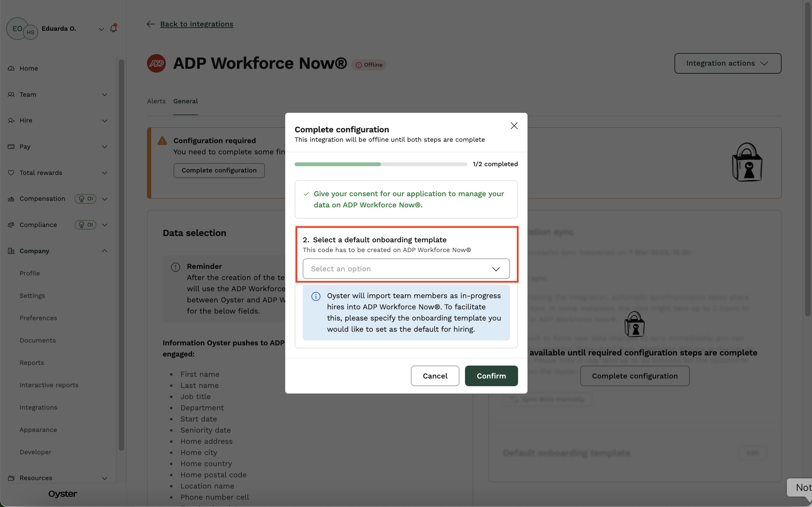This screenshot has width=812, height=507.
Task: Expand the Integration actions dropdown
Action: tap(728, 63)
